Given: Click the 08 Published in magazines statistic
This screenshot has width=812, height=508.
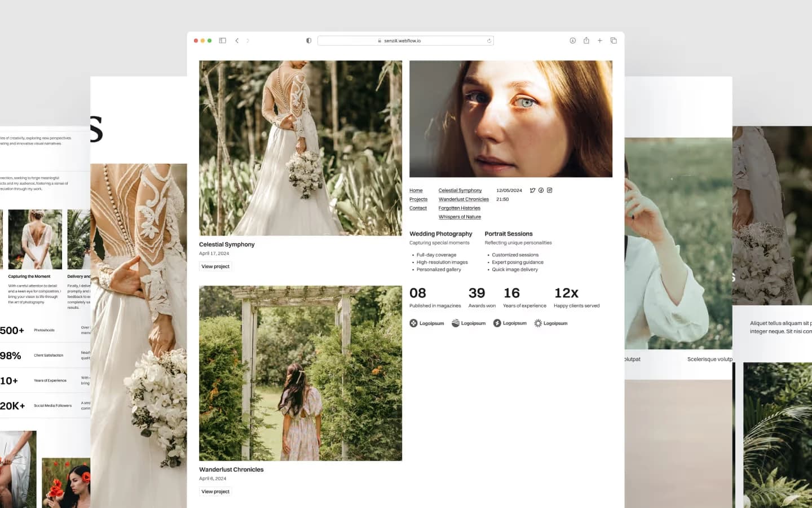Looking at the screenshot, I should (x=435, y=298).
